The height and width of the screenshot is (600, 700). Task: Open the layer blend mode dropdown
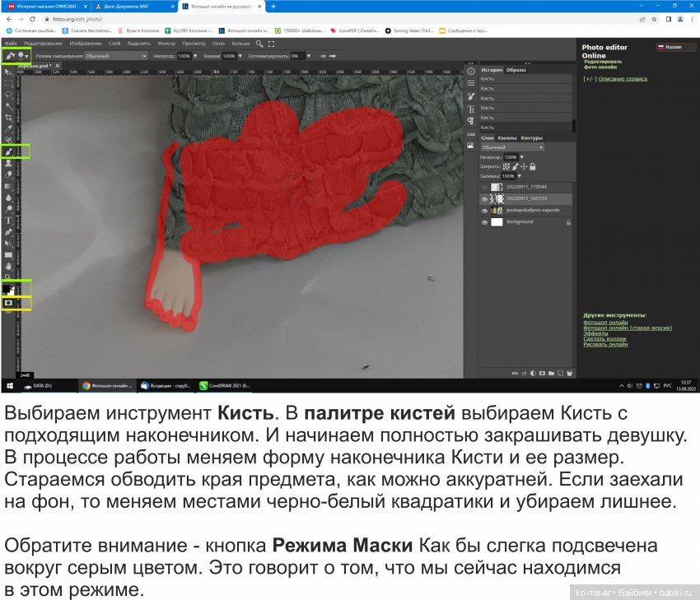click(512, 148)
